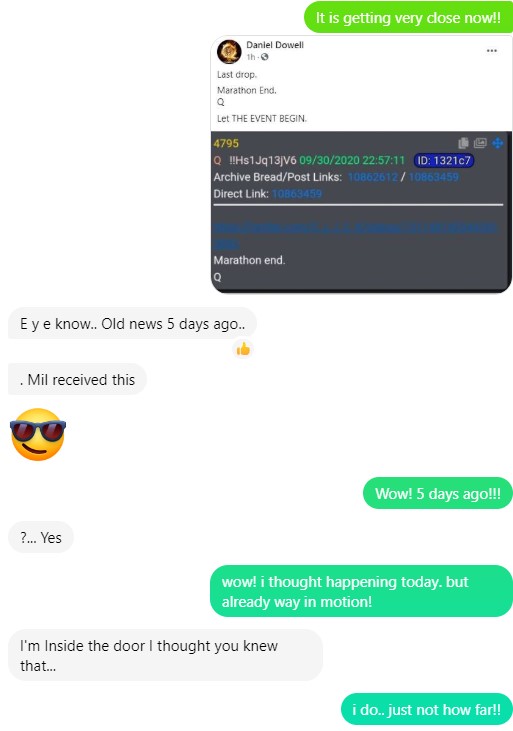
Task: Select the 'Mil received this' message bubble
Action: click(77, 379)
